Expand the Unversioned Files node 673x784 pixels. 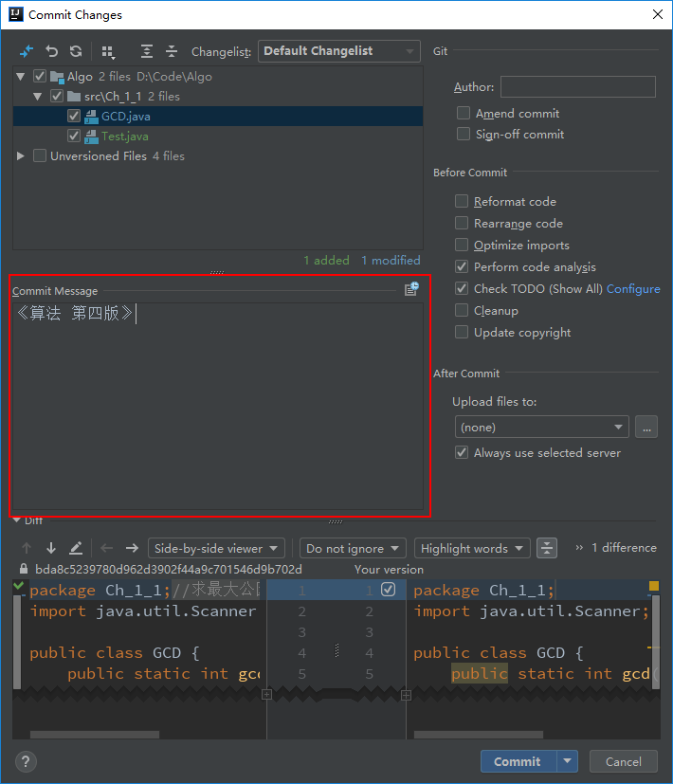tap(21, 155)
